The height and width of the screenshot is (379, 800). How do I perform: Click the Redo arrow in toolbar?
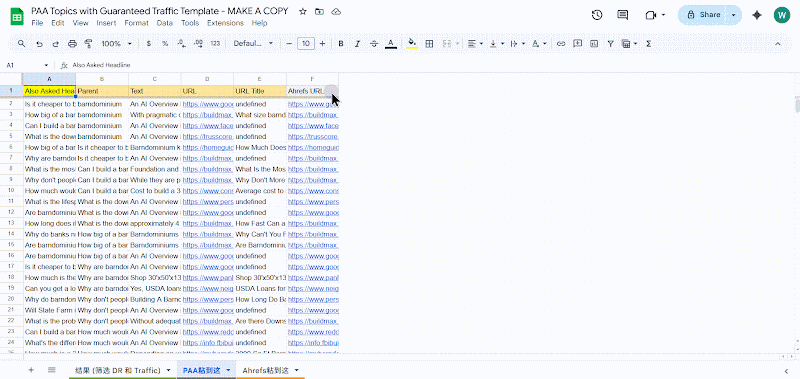pyautogui.click(x=56, y=44)
